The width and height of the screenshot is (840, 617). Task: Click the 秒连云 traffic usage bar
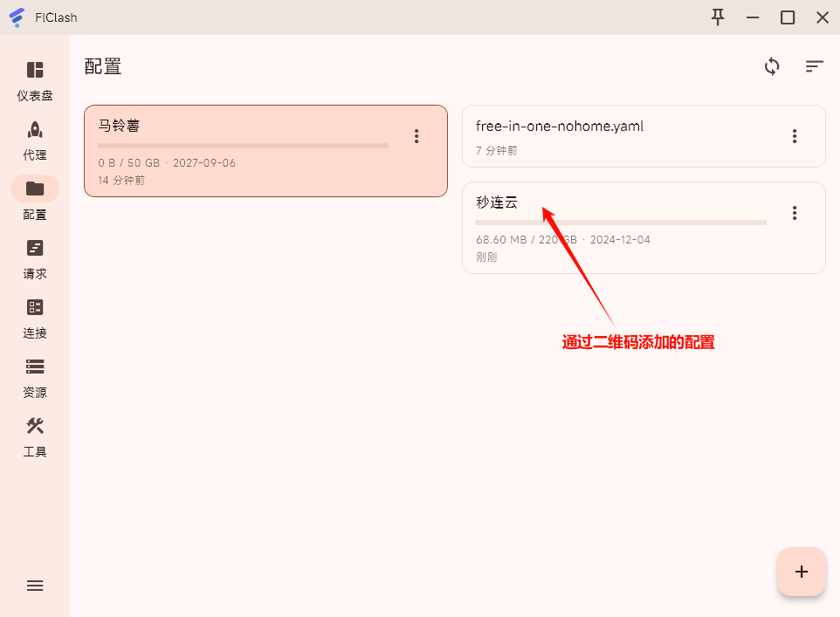point(621,223)
